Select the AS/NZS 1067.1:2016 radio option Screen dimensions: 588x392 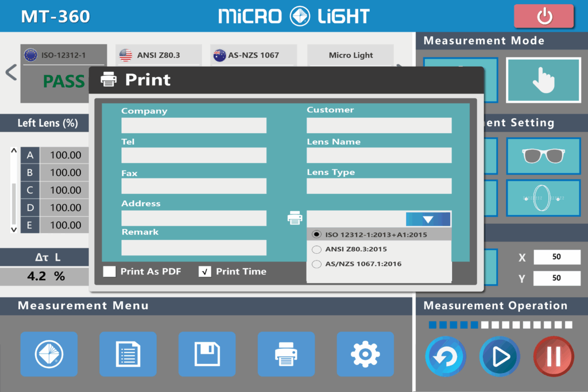(316, 265)
